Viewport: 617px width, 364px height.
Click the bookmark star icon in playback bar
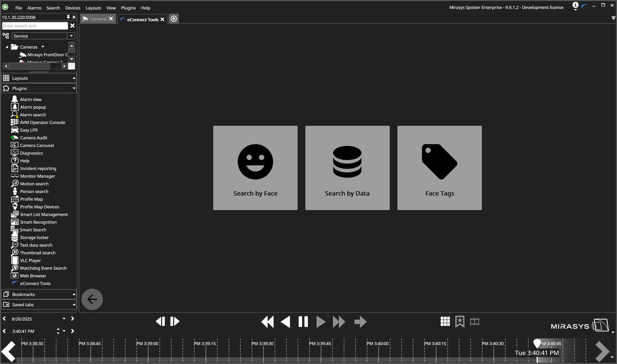460,321
